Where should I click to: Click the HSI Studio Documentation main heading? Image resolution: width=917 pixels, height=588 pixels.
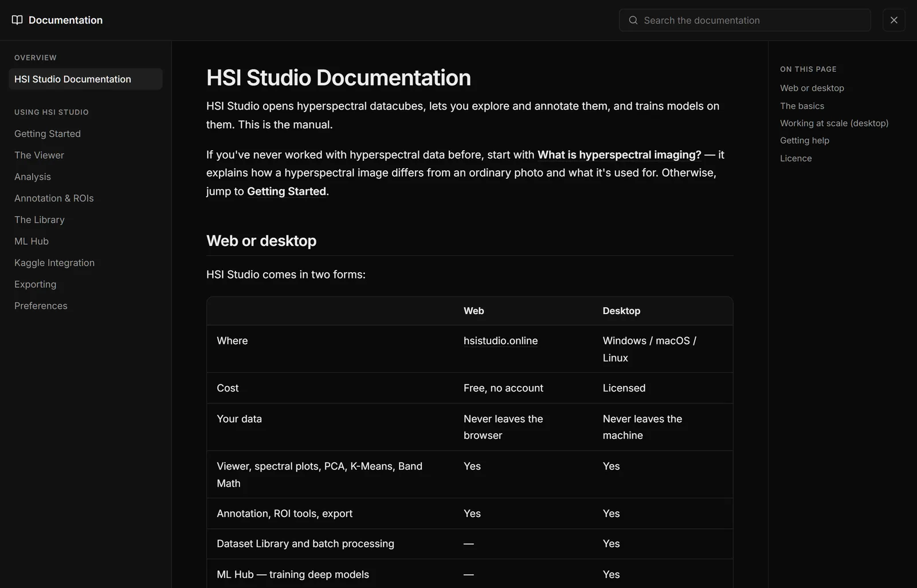[339, 78]
